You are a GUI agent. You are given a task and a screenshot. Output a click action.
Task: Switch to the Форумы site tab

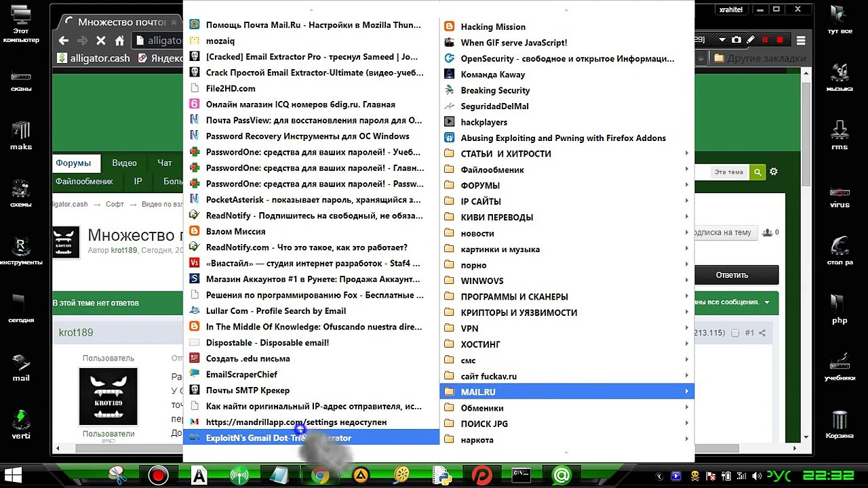pos(73,163)
